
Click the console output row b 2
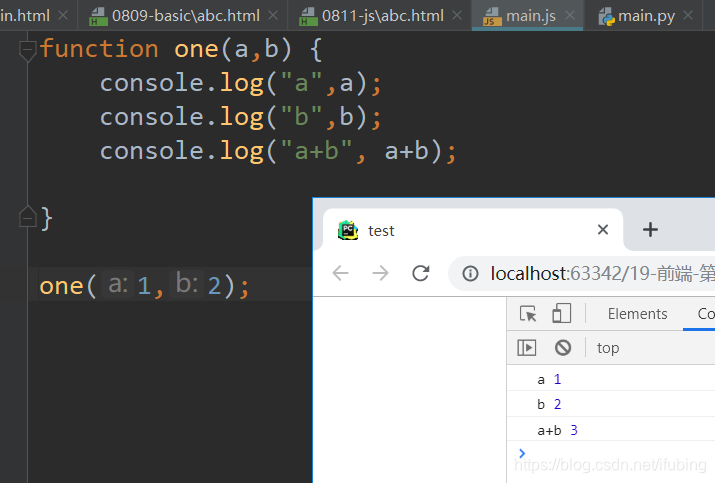tap(611, 404)
